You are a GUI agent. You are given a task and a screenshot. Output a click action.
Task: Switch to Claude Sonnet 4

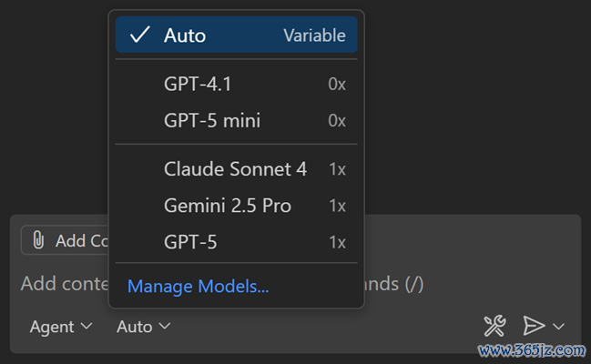click(x=235, y=169)
